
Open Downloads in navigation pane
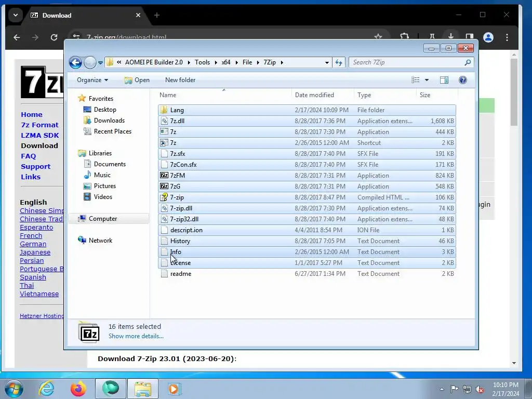pos(109,121)
